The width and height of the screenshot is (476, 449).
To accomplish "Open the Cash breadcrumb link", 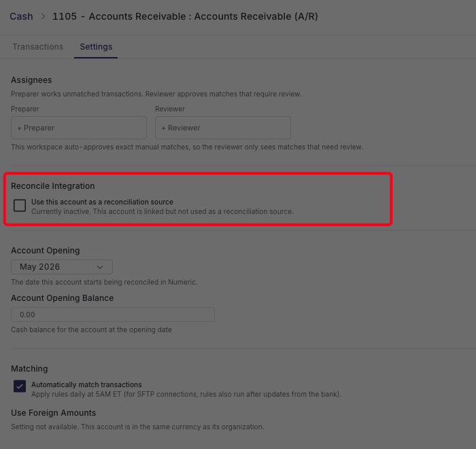I will pyautogui.click(x=21, y=16).
